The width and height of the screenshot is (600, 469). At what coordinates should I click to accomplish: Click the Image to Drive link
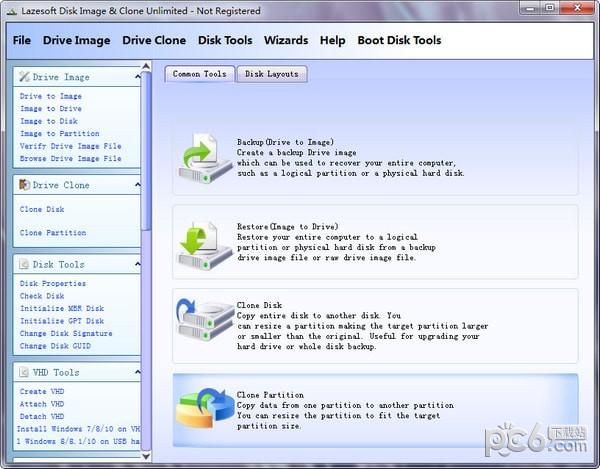pyautogui.click(x=51, y=109)
